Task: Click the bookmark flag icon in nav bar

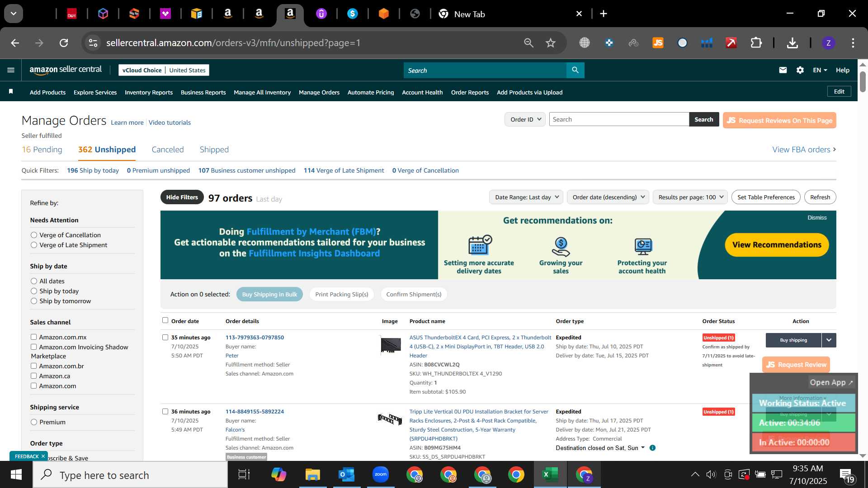Action: [x=11, y=92]
